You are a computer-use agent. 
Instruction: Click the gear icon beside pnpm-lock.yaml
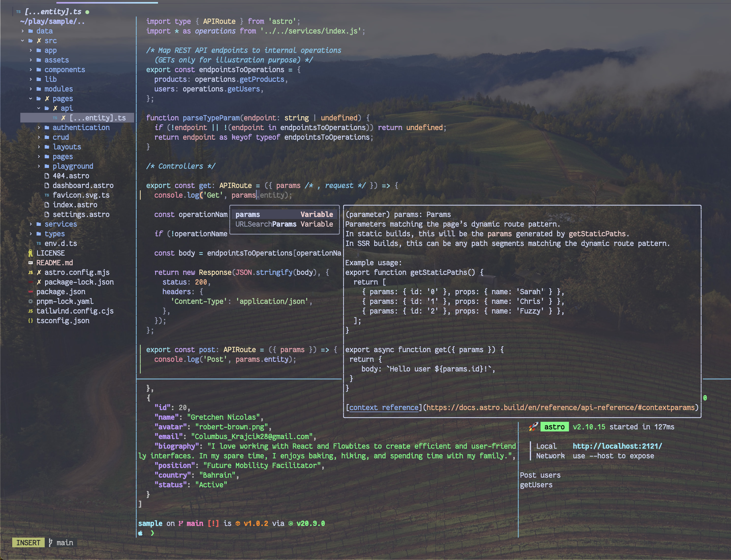(x=30, y=301)
